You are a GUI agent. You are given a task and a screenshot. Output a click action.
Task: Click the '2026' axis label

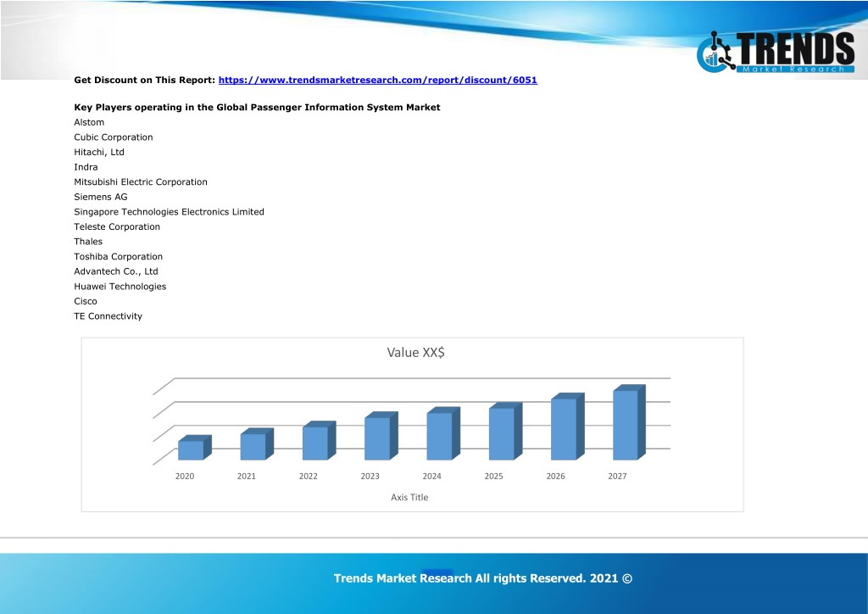tap(556, 477)
